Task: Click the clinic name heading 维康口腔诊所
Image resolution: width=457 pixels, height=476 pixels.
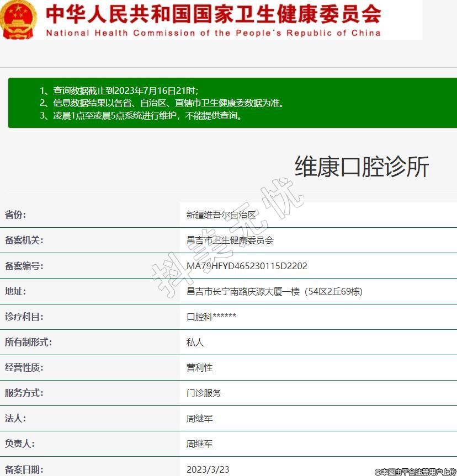Action: [x=362, y=167]
